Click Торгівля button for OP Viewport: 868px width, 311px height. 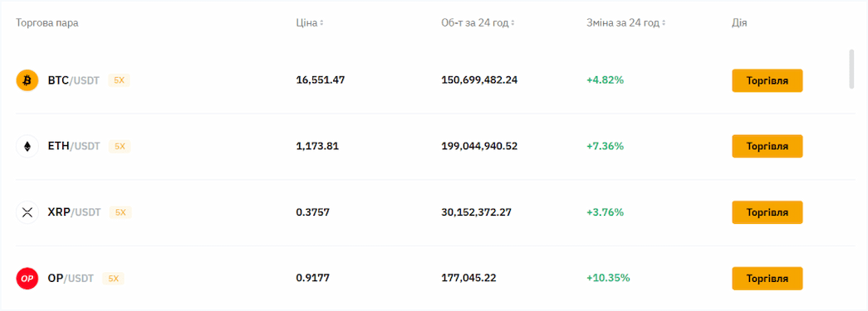tap(767, 279)
